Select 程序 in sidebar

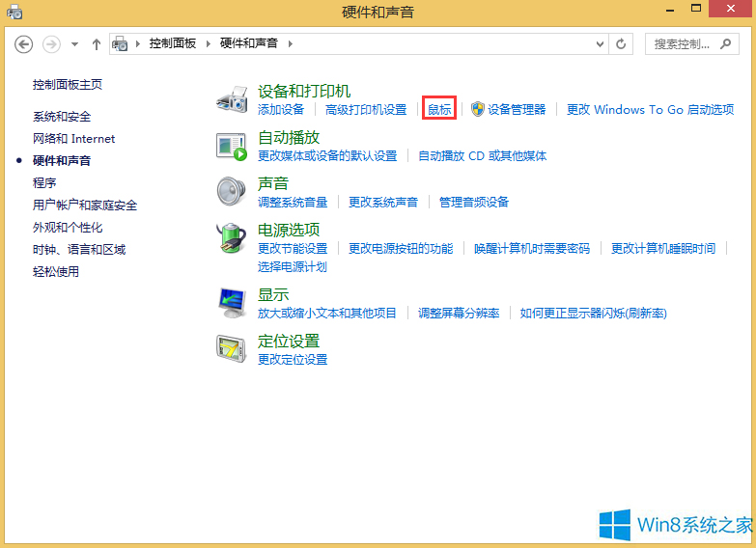(44, 183)
